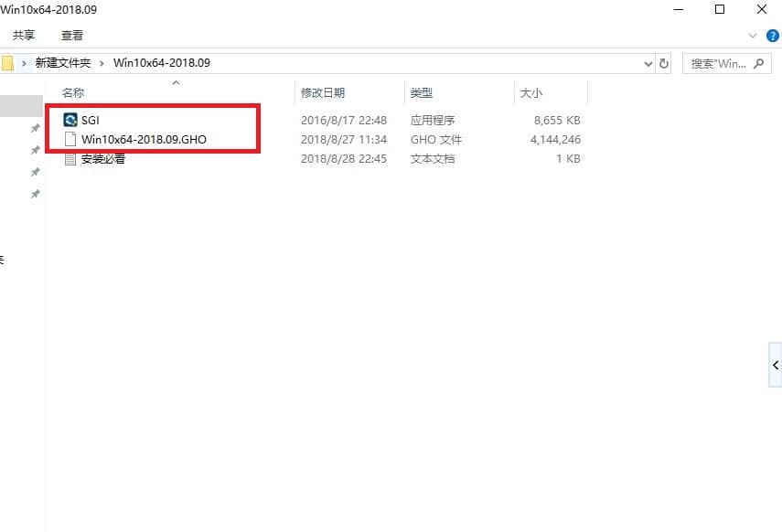Expand the ribbon using the chevron near Help
The height and width of the screenshot is (532, 782).
point(753,36)
